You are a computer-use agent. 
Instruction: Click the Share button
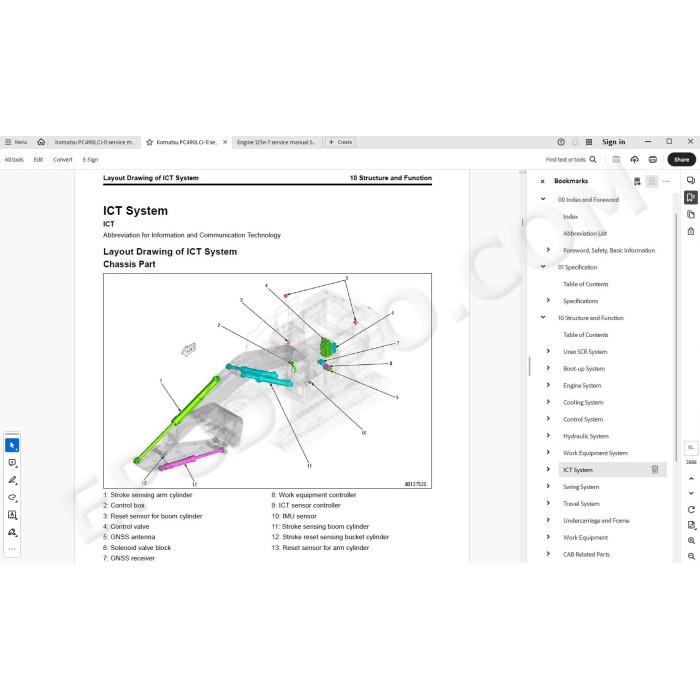pos(681,159)
